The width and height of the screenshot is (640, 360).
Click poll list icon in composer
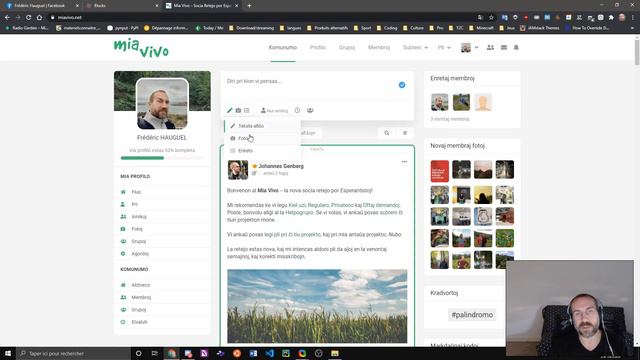click(247, 110)
